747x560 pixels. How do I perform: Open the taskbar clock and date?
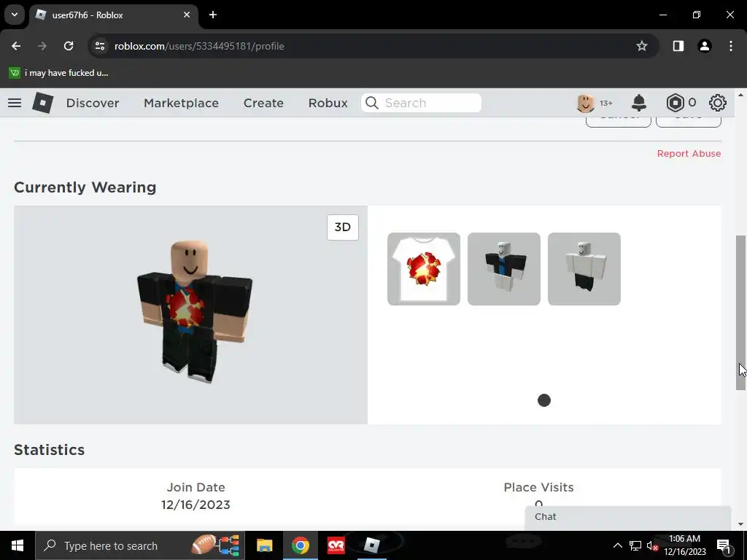click(684, 545)
